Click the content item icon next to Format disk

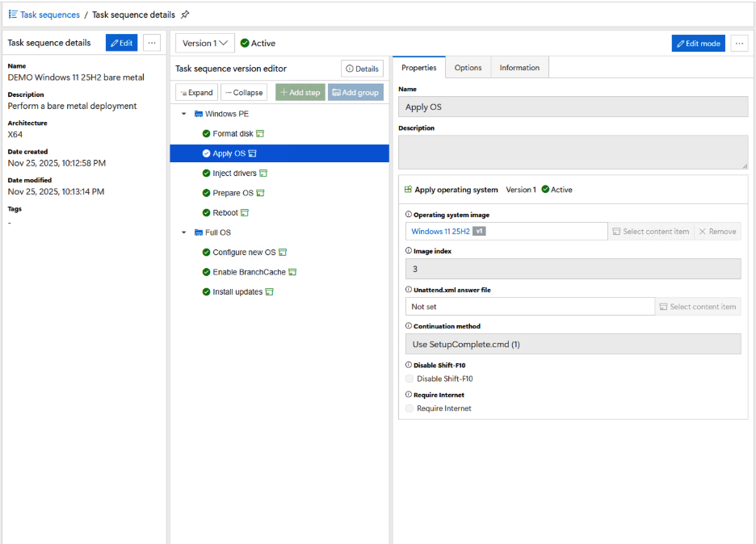[260, 134]
